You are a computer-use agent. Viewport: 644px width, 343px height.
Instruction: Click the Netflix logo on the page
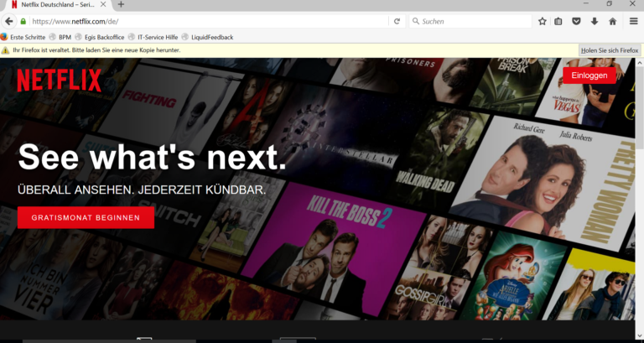60,81
